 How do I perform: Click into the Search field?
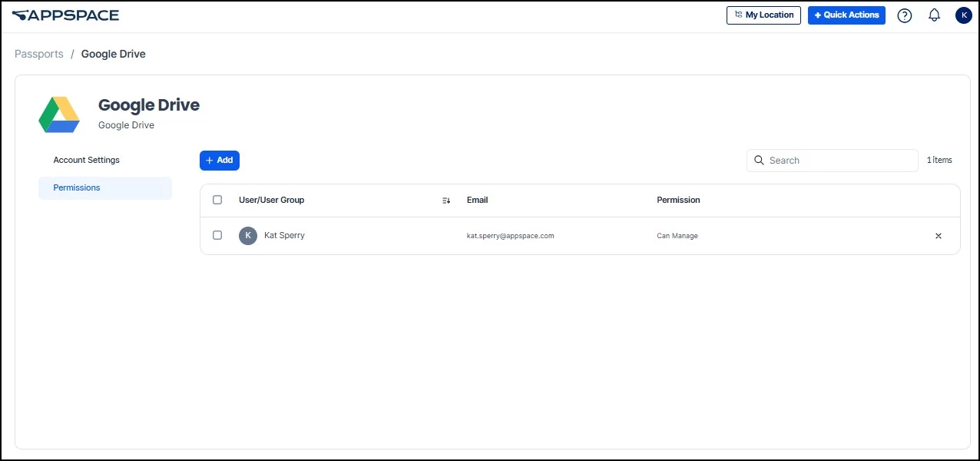(833, 161)
